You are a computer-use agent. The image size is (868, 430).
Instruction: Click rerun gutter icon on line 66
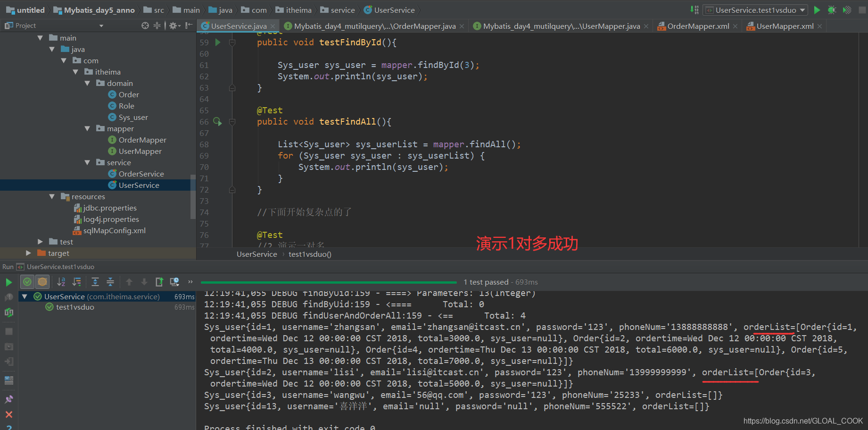pyautogui.click(x=217, y=121)
